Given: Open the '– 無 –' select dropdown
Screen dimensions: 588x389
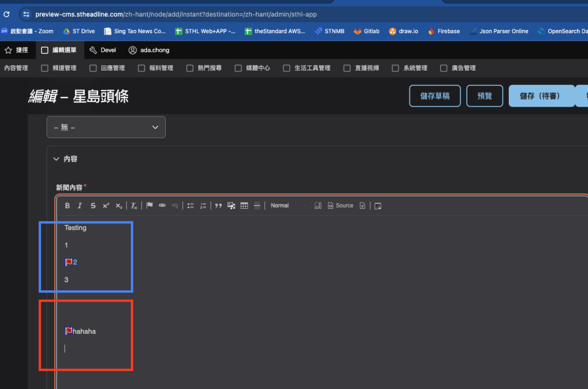Looking at the screenshot, I should pyautogui.click(x=106, y=127).
